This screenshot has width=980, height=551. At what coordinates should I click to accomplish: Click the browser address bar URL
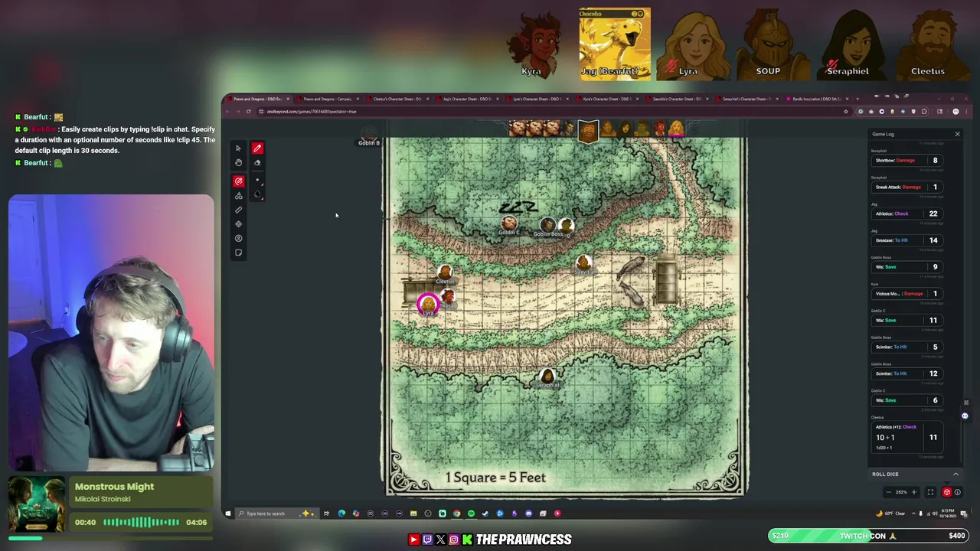click(312, 112)
